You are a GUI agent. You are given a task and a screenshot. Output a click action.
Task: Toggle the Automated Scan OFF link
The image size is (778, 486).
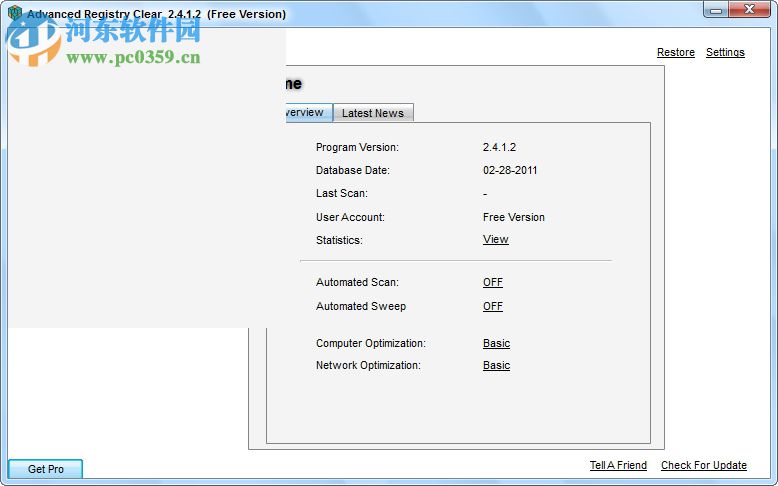click(493, 282)
